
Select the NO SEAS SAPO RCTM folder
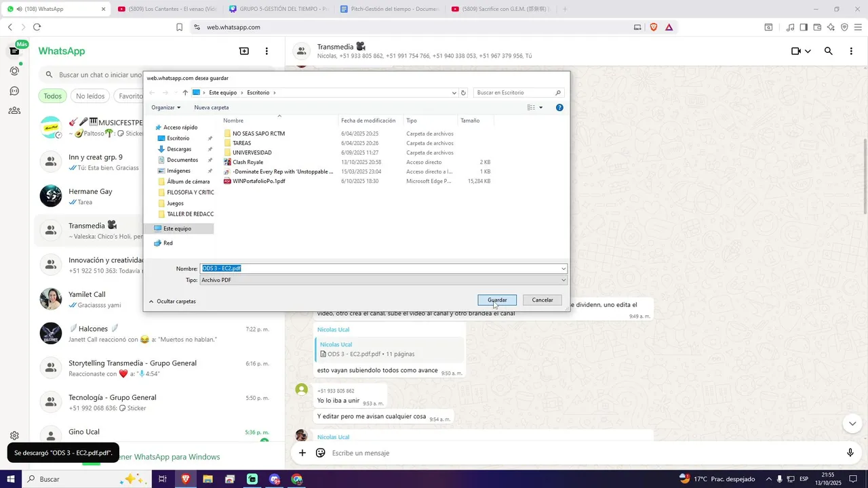coord(258,134)
